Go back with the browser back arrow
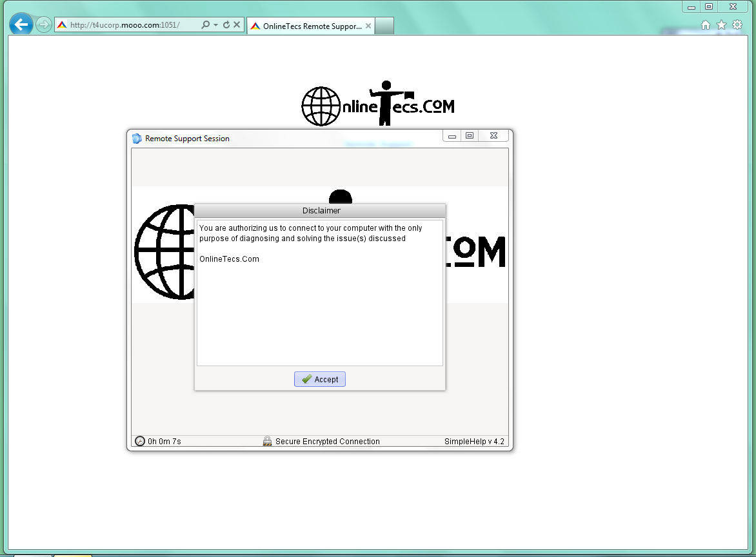756x557 pixels. tap(21, 24)
